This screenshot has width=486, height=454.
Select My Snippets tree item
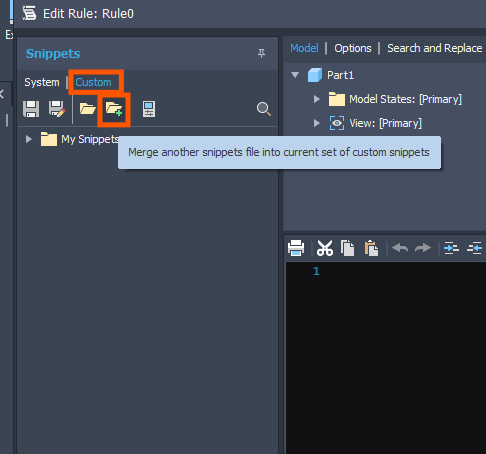coord(90,139)
